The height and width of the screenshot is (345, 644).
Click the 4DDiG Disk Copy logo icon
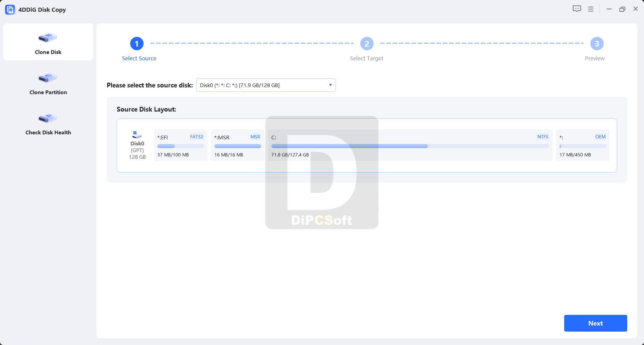point(10,10)
